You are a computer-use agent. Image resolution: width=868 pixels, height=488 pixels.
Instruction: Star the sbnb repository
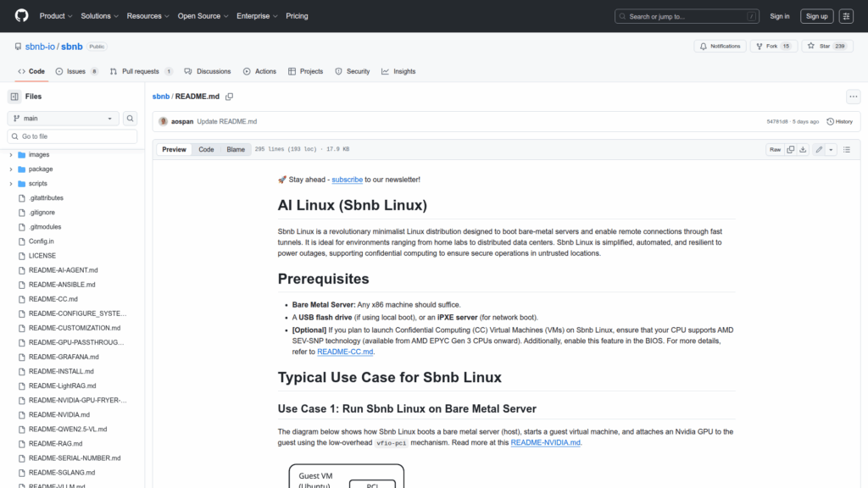coord(827,46)
